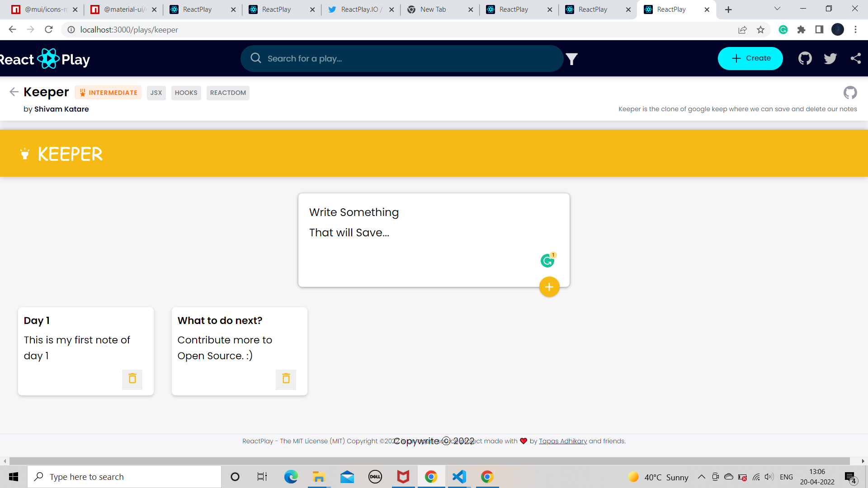Click the Grammarly icon in note editor
868x488 pixels.
[547, 261]
